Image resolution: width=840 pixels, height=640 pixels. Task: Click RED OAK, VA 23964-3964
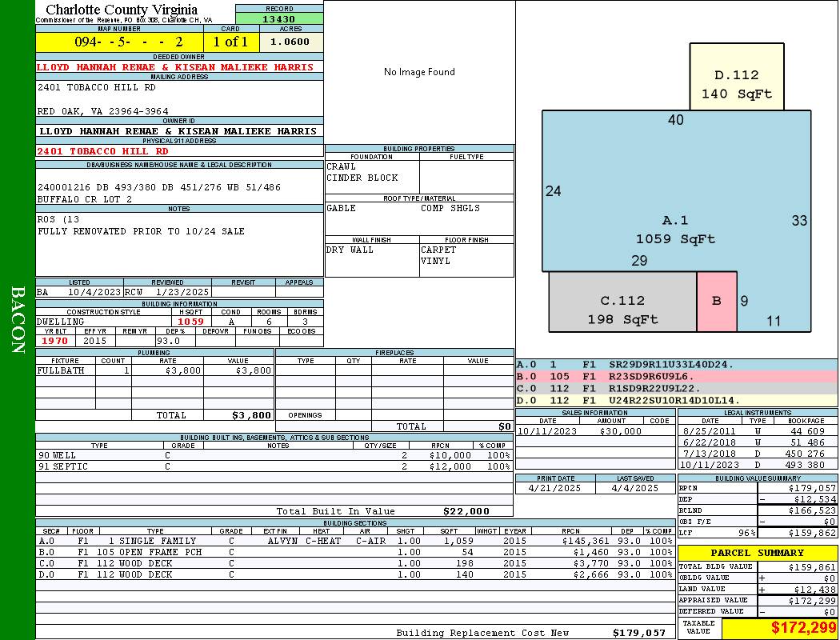(x=103, y=111)
